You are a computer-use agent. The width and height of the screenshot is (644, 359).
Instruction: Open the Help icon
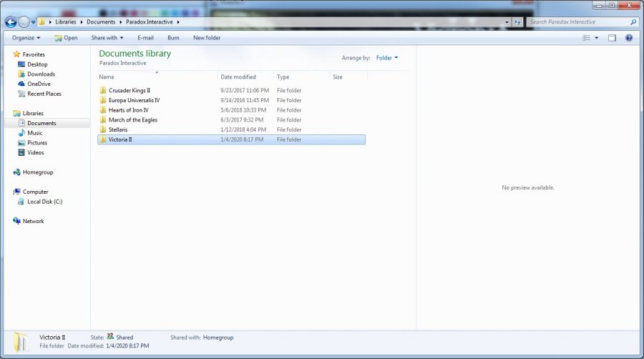(629, 38)
